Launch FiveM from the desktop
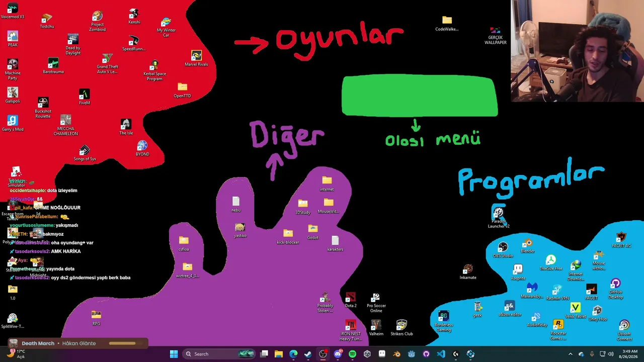 click(x=84, y=97)
